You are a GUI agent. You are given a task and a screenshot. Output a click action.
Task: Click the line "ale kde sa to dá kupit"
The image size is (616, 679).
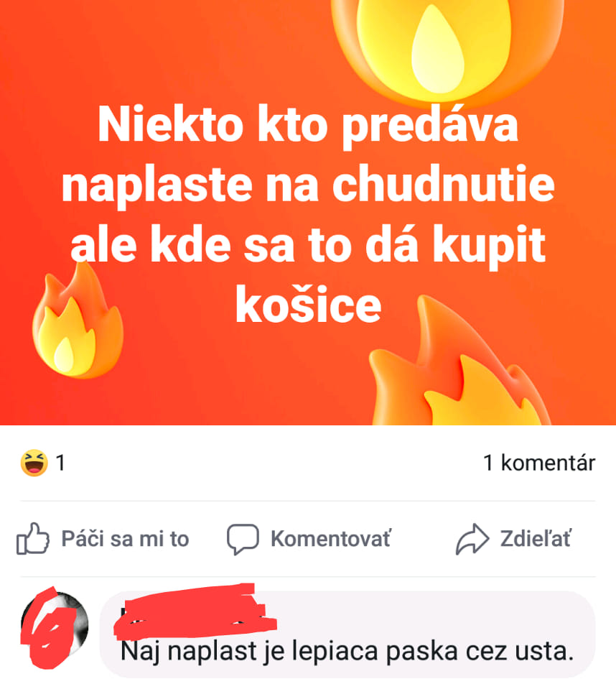(307, 246)
